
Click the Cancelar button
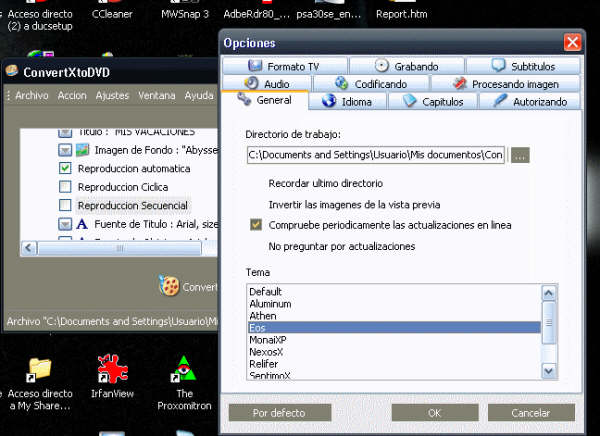pos(531,413)
